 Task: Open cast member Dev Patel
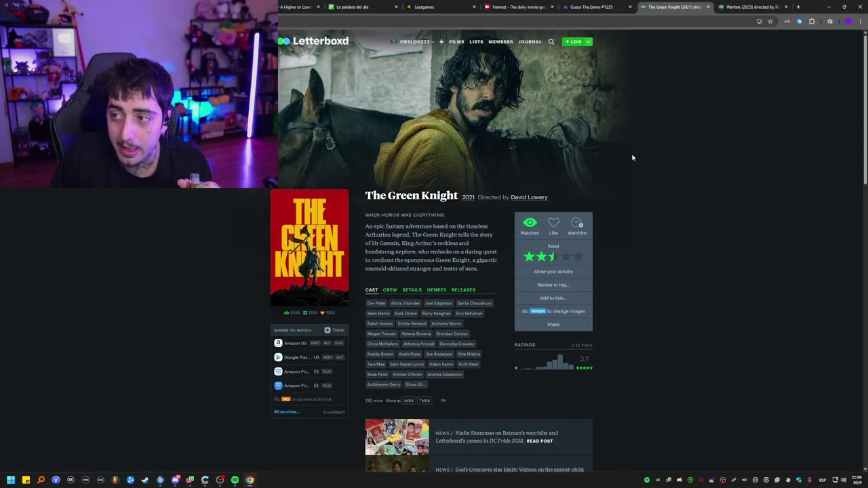coord(376,303)
